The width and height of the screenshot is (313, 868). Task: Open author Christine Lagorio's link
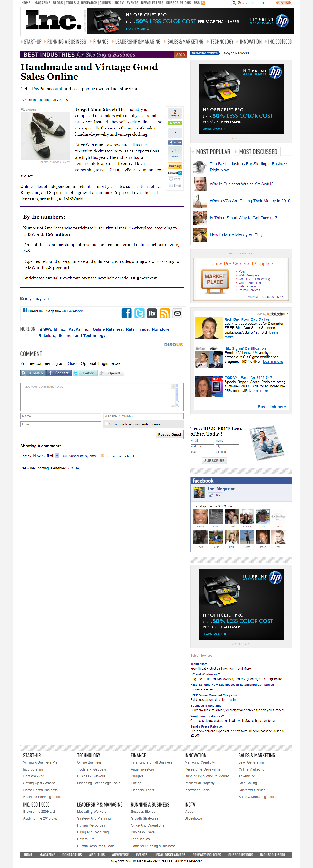coord(37,100)
